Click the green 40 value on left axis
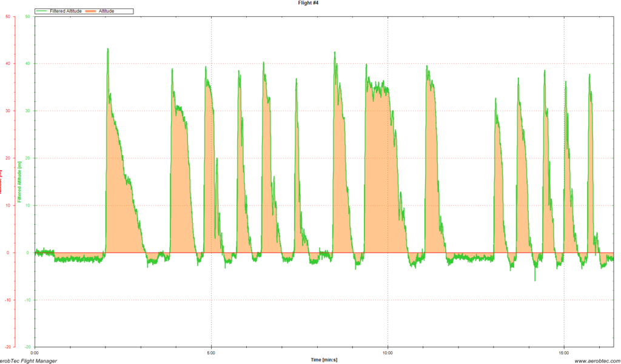The height and width of the screenshot is (364, 621). (x=28, y=64)
